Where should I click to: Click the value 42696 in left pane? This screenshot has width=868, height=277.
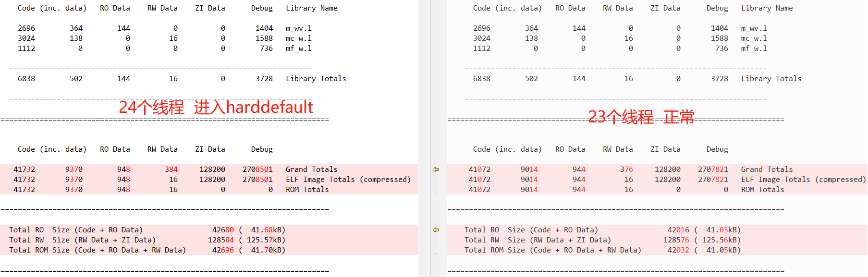(x=223, y=250)
